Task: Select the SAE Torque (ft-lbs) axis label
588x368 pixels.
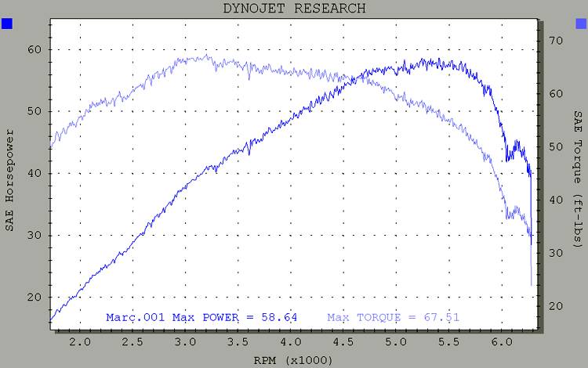Action: pyautogui.click(x=578, y=178)
